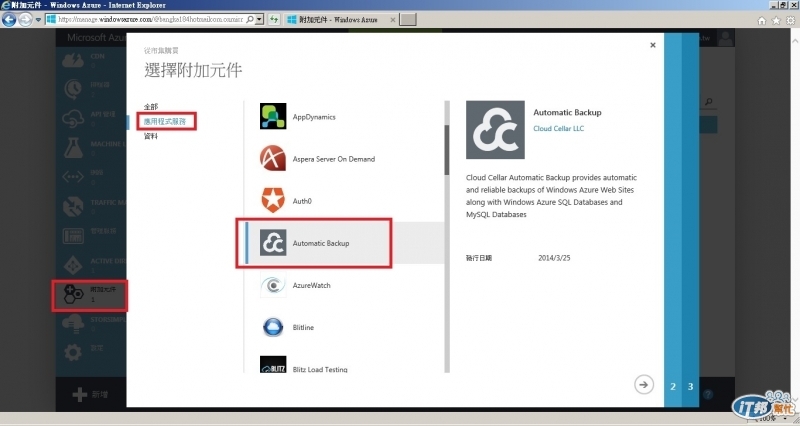Open the 設定 settings gear icon
Screen dimensions: 800x426
click(73, 353)
